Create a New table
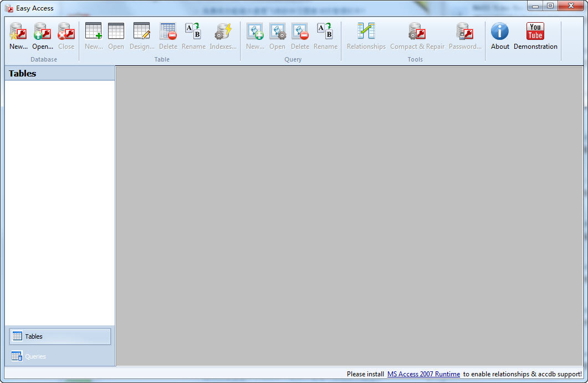Screen dimensions: 588x383 coord(94,36)
